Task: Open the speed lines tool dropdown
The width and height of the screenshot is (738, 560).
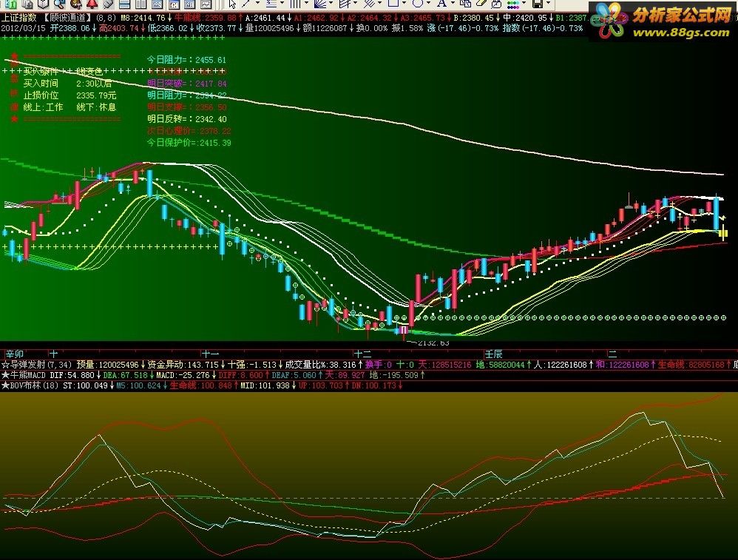Action: (356, 3)
